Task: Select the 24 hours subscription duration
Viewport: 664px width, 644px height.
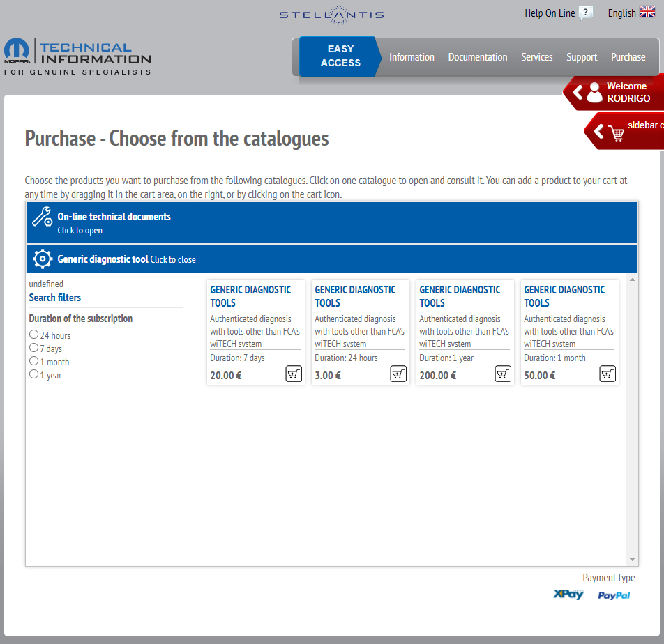Action: (34, 335)
